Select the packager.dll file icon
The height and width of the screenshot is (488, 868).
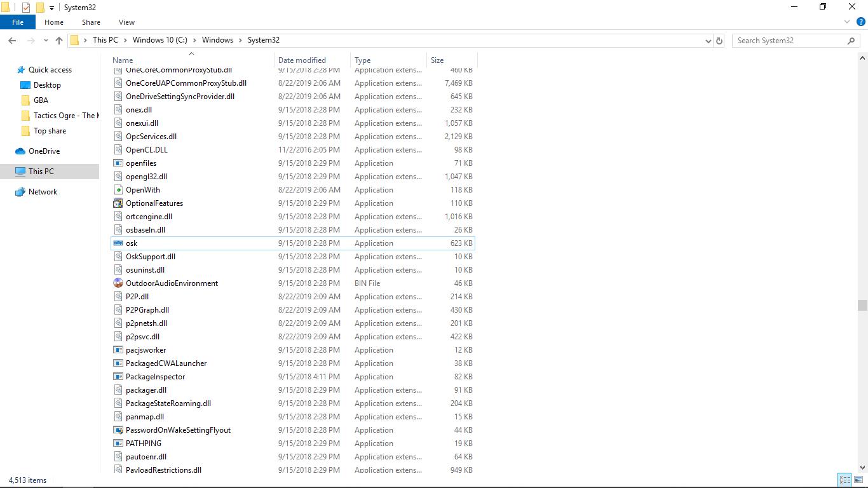coord(118,390)
